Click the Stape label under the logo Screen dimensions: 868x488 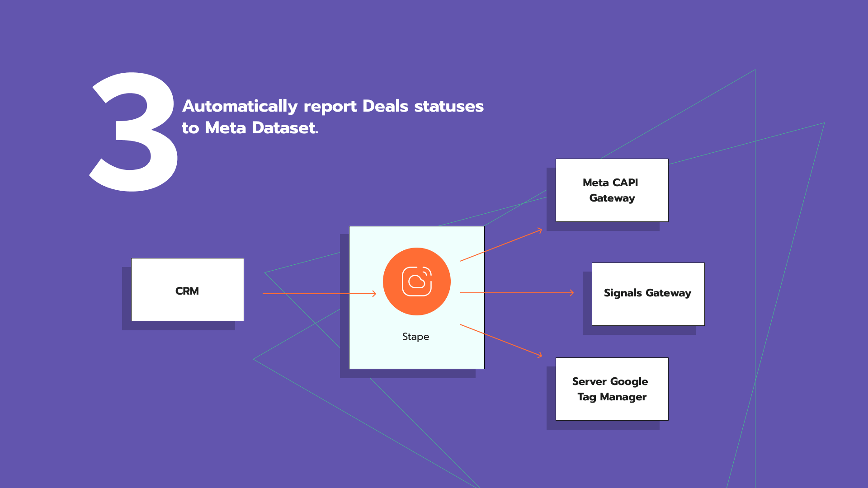416,337
